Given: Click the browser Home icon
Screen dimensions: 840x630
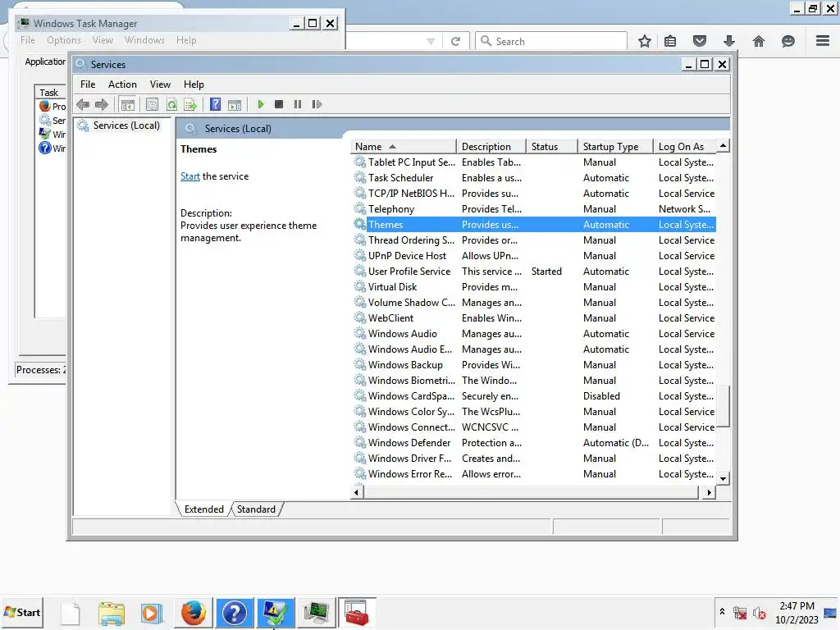Looking at the screenshot, I should (x=759, y=41).
